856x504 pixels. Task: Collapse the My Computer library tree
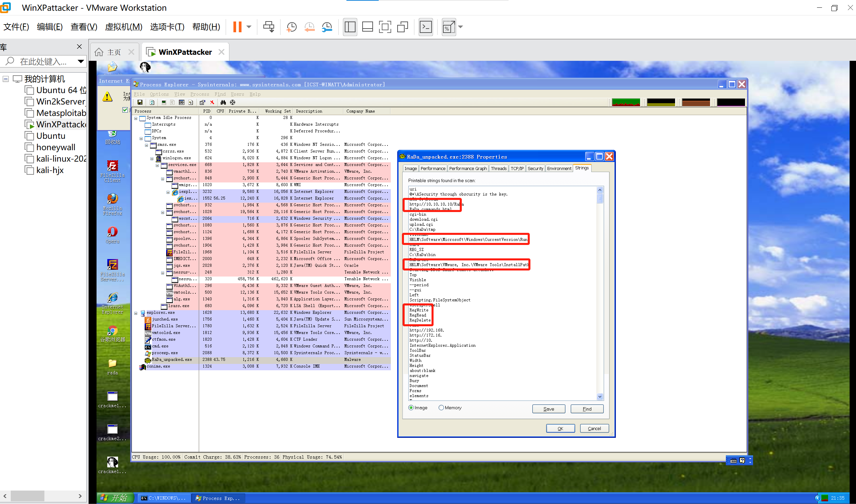6,79
